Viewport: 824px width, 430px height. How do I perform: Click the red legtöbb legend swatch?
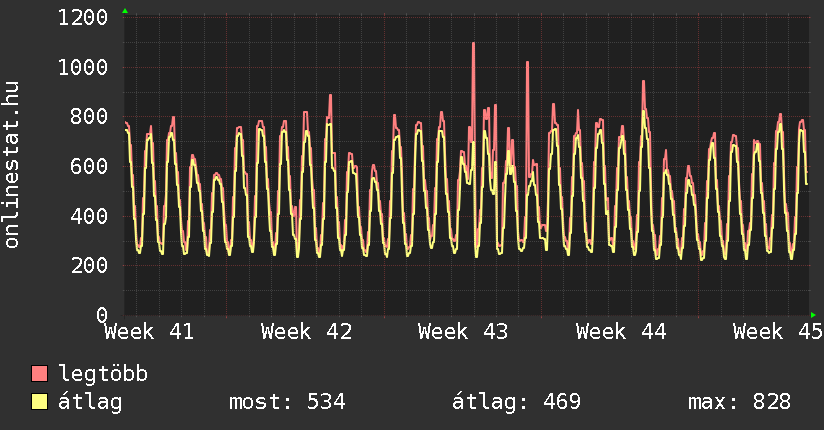(x=40, y=374)
